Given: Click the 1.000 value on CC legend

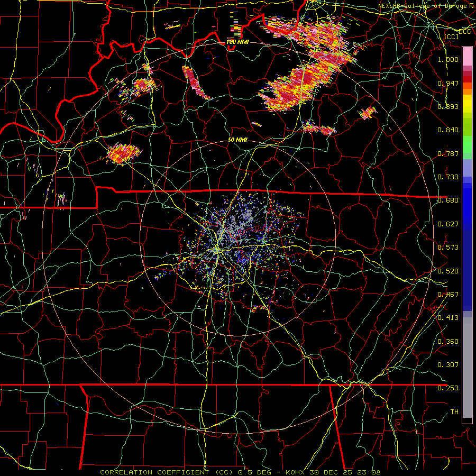Looking at the screenshot, I should 448,59.
